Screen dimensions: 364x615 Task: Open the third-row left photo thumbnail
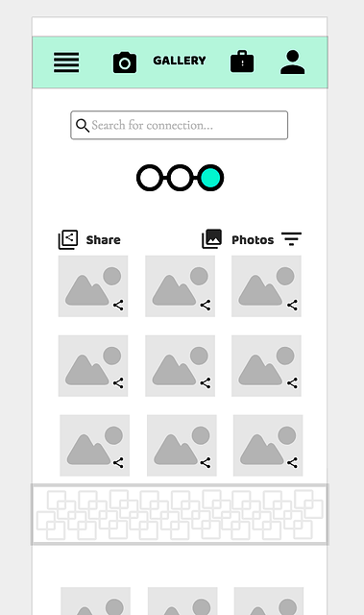tap(94, 445)
